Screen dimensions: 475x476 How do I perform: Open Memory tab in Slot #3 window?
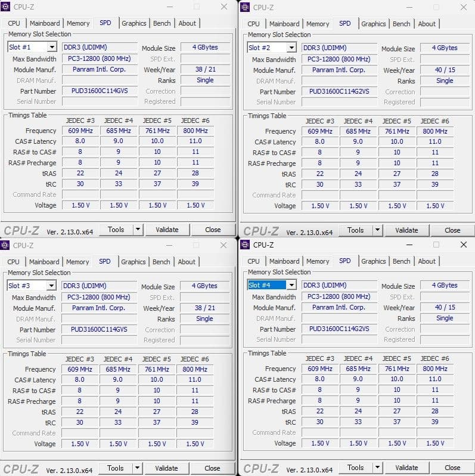point(77,262)
